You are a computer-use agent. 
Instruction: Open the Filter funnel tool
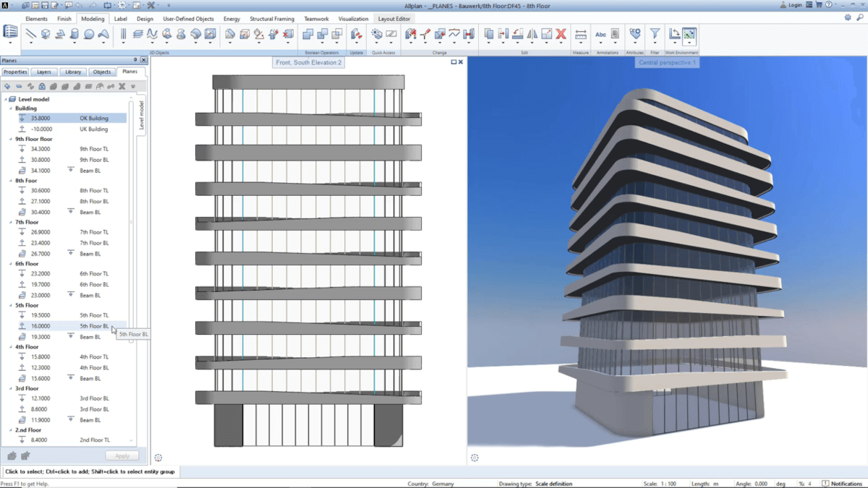pos(655,34)
